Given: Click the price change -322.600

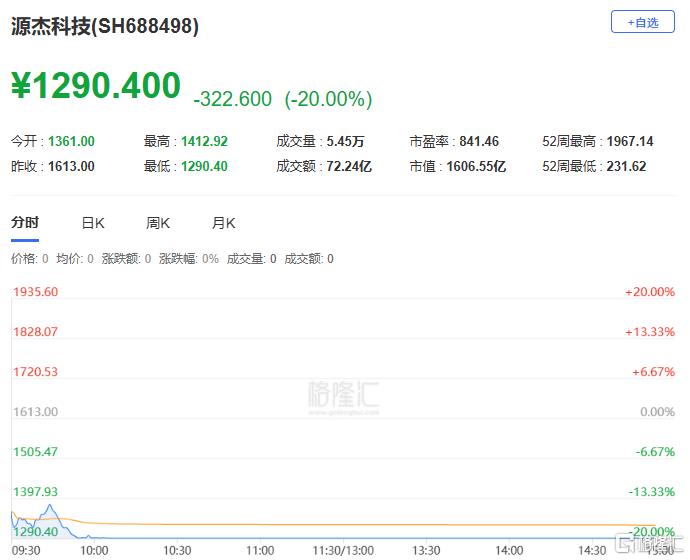Looking at the screenshot, I should point(233,99).
